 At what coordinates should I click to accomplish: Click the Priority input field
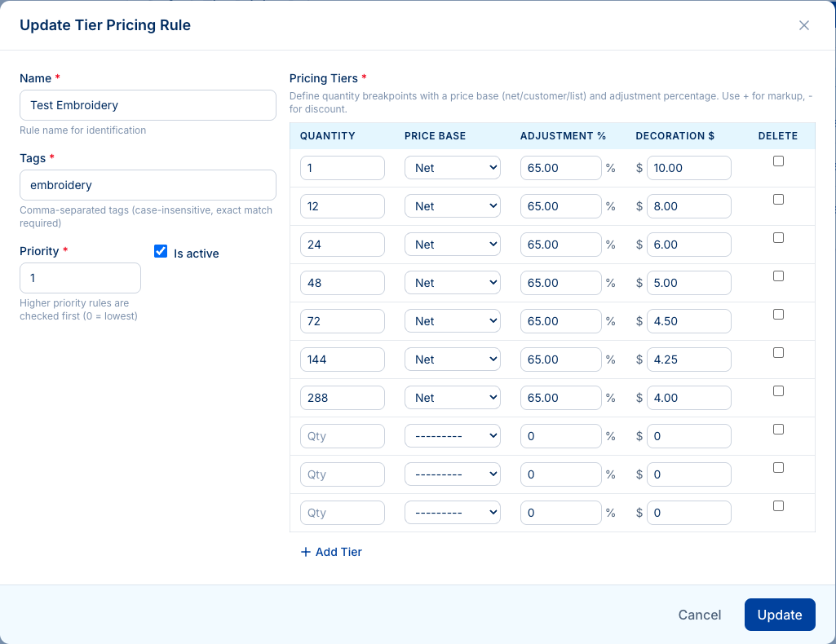click(x=80, y=277)
